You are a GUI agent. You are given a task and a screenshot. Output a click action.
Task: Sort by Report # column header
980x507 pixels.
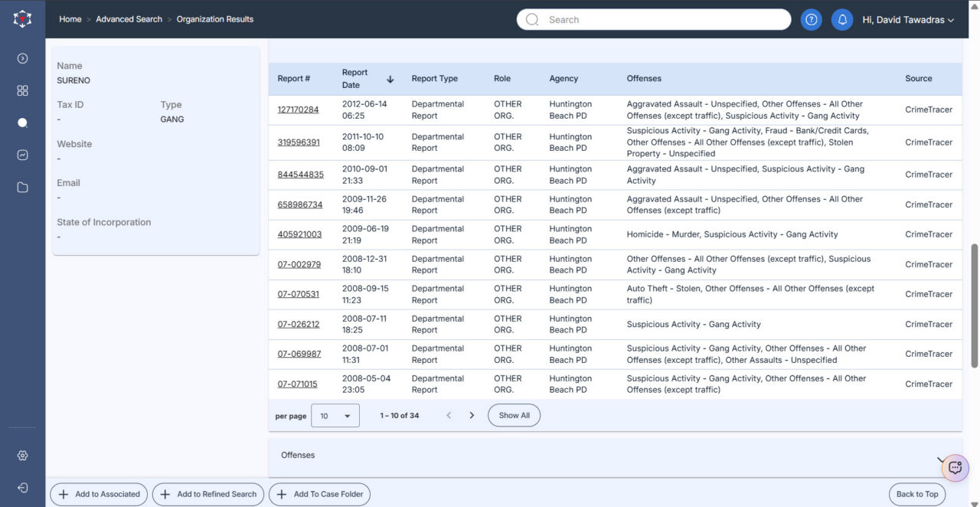click(x=294, y=79)
